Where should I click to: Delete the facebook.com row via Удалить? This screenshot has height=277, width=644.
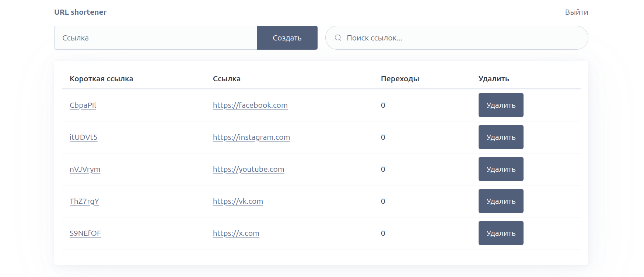(x=501, y=105)
